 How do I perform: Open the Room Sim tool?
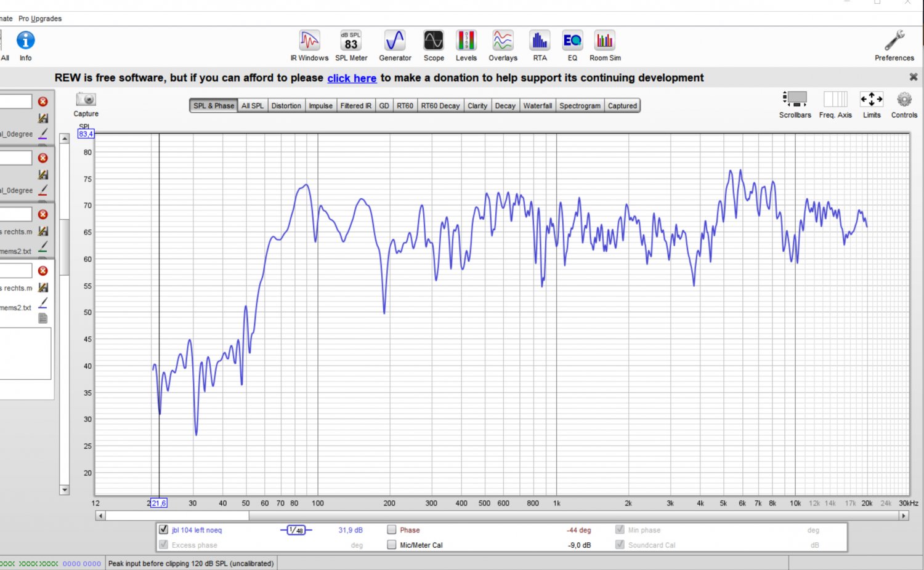click(x=605, y=46)
